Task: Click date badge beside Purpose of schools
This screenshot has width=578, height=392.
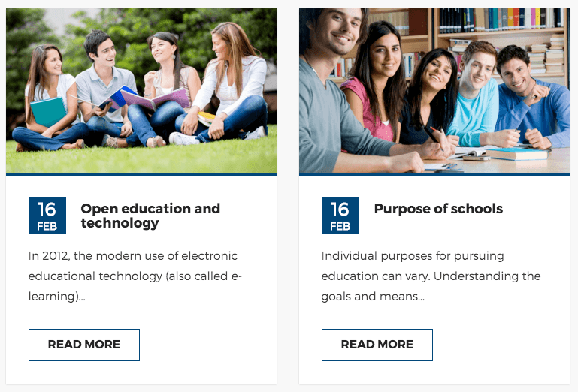Action: (340, 216)
